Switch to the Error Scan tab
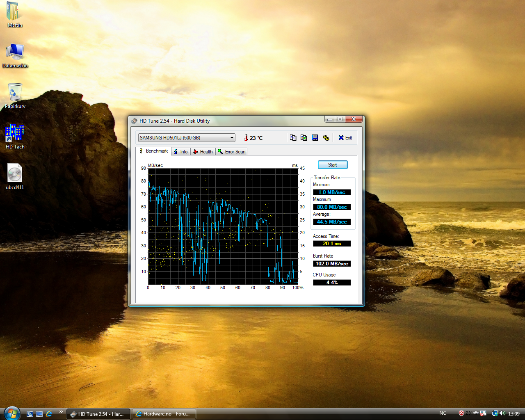Viewport: 525px width, 420px height. click(x=231, y=152)
